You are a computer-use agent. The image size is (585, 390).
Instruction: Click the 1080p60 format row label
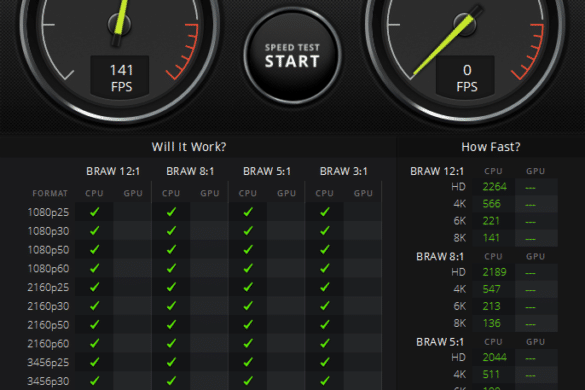tap(49, 269)
